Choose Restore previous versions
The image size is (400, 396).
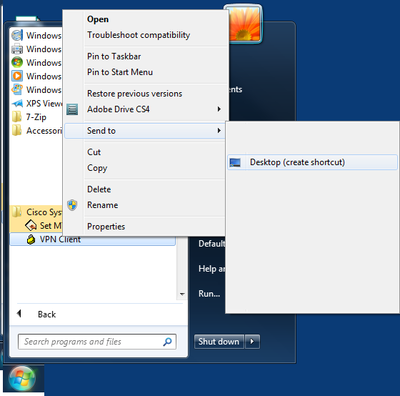click(135, 94)
